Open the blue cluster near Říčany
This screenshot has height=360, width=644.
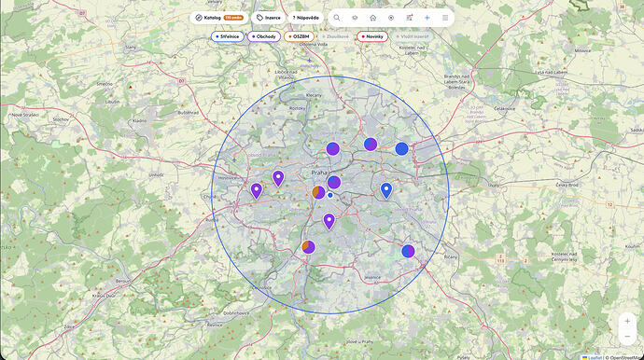pos(408,251)
